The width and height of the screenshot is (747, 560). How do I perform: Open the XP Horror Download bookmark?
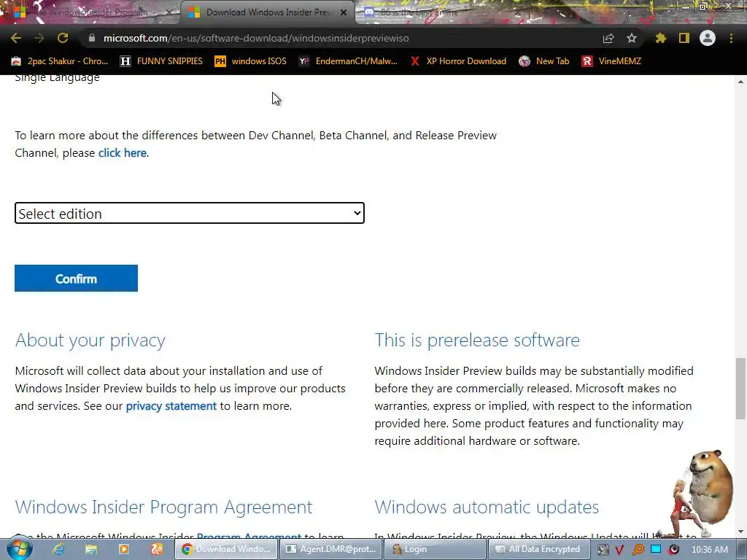point(458,61)
